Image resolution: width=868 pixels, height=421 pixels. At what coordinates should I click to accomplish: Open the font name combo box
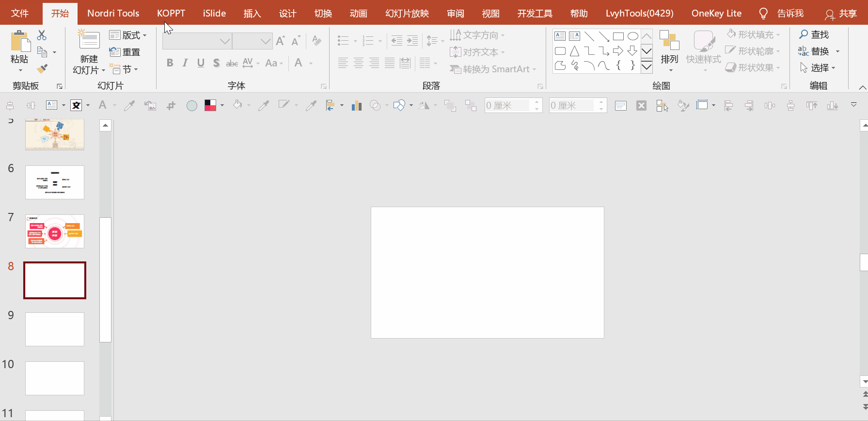(197, 41)
